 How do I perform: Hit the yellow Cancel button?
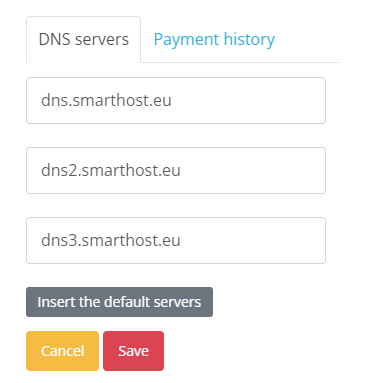pyautogui.click(x=63, y=351)
